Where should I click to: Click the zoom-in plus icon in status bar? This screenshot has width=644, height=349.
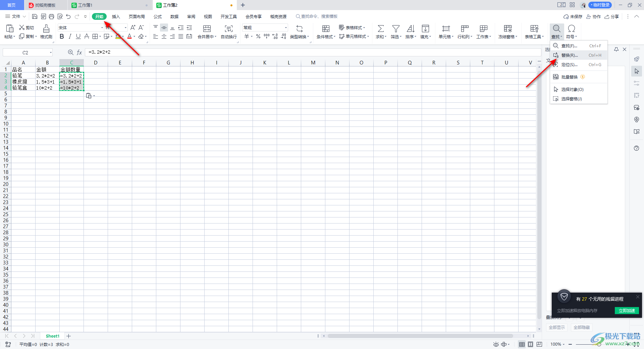(x=628, y=344)
